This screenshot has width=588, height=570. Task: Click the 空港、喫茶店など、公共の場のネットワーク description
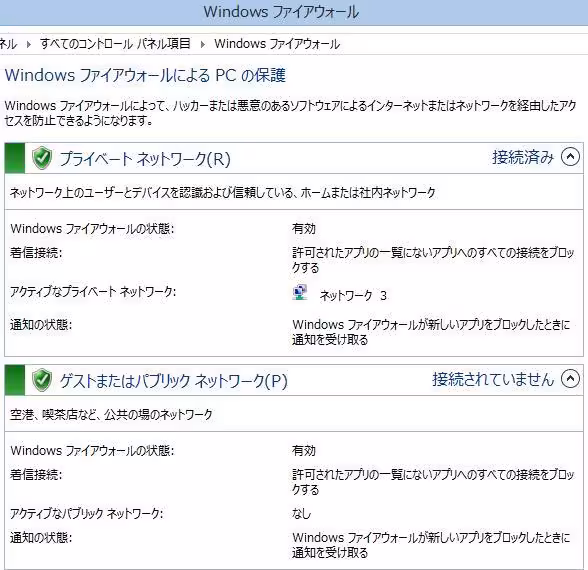pyautogui.click(x=111, y=414)
